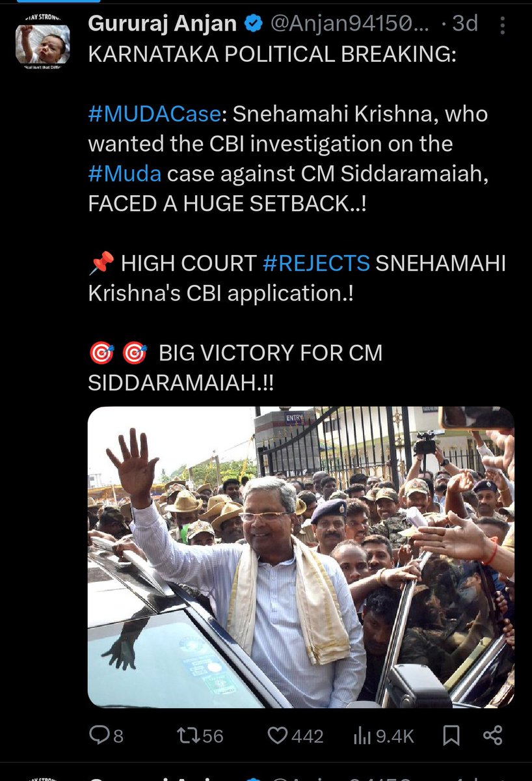View post analytics showing 9.4K views
The width and height of the screenshot is (532, 781).
pos(361,736)
